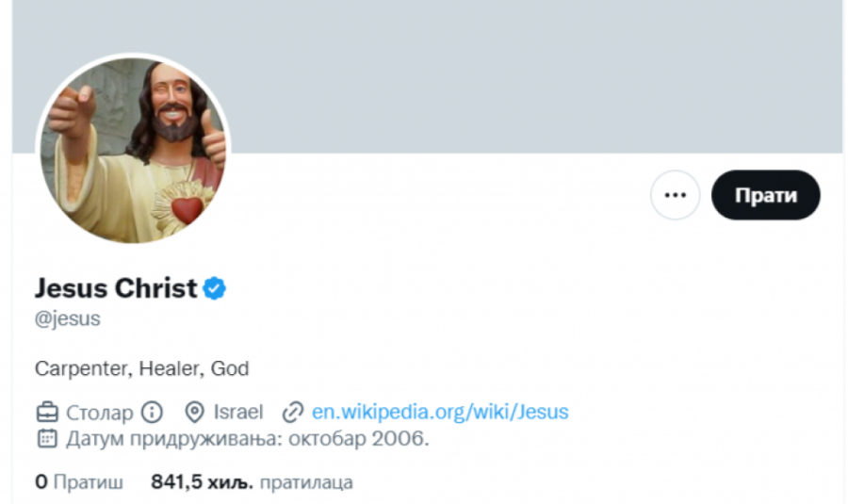Open the three-dot more options menu
848x504 pixels.
pos(675,195)
